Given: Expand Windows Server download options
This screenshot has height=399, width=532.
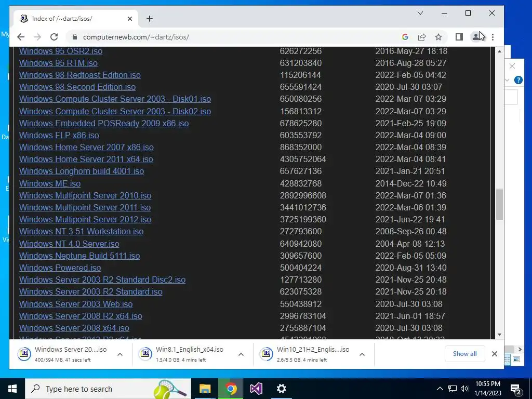Looking at the screenshot, I should point(120,354).
